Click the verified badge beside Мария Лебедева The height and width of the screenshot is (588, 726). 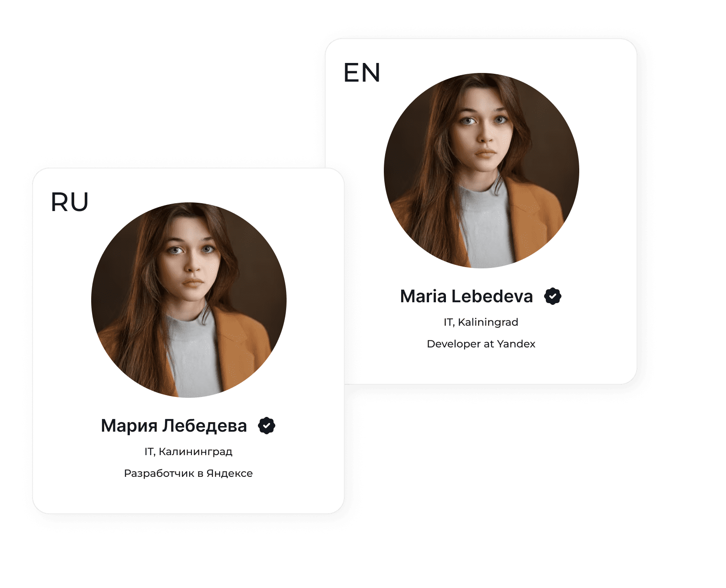click(267, 426)
